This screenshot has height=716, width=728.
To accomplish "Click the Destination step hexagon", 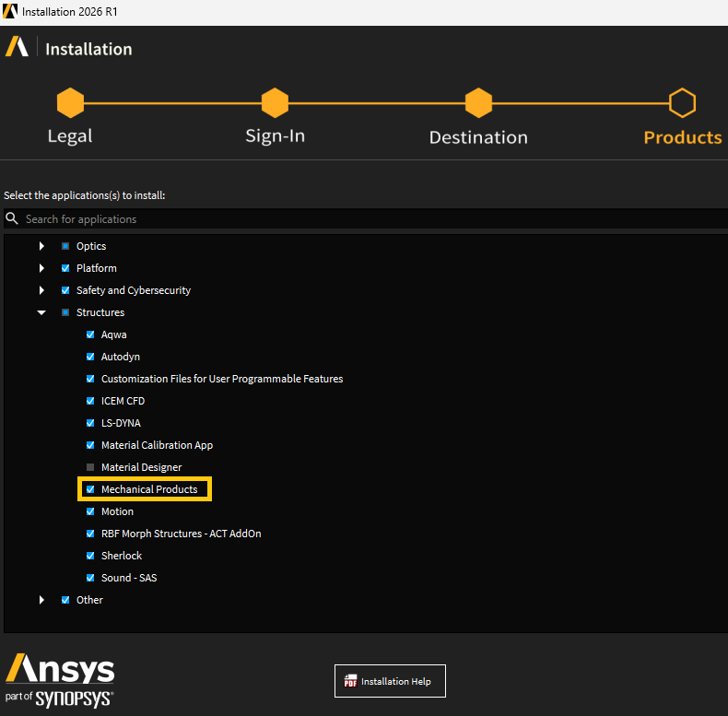I will click(478, 102).
